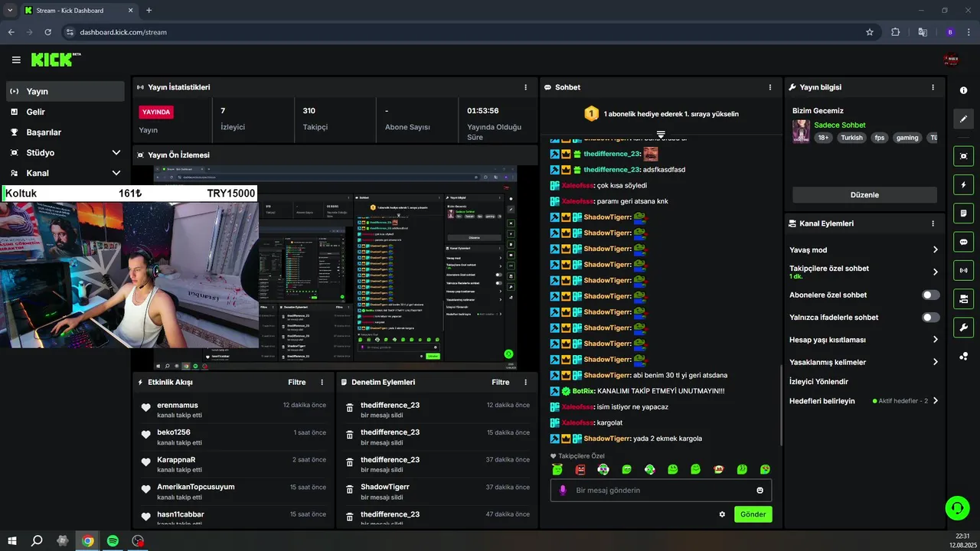Open Filtre in Denetim Eylemleri panel
Viewport: 980px width, 551px height.
pos(501,382)
